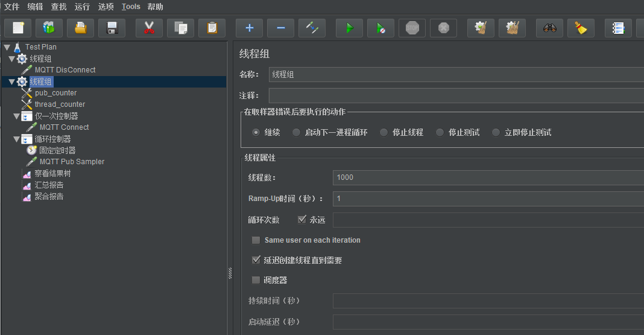Select the 停止线程 radio option
This screenshot has height=335, width=644.
[384, 132]
